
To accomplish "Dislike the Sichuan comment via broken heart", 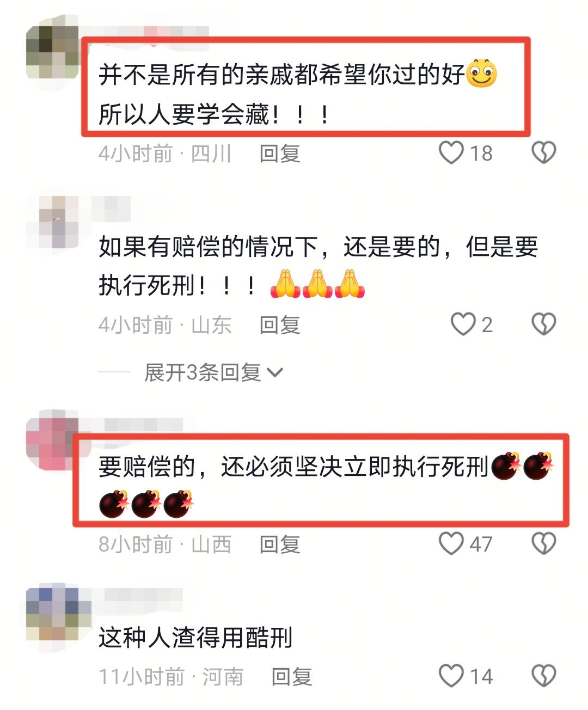I will click(x=543, y=153).
